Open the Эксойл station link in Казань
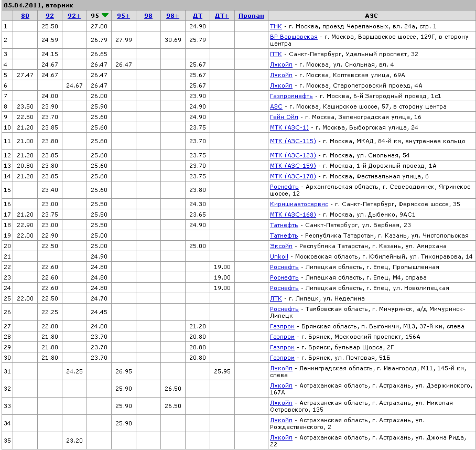 (281, 246)
